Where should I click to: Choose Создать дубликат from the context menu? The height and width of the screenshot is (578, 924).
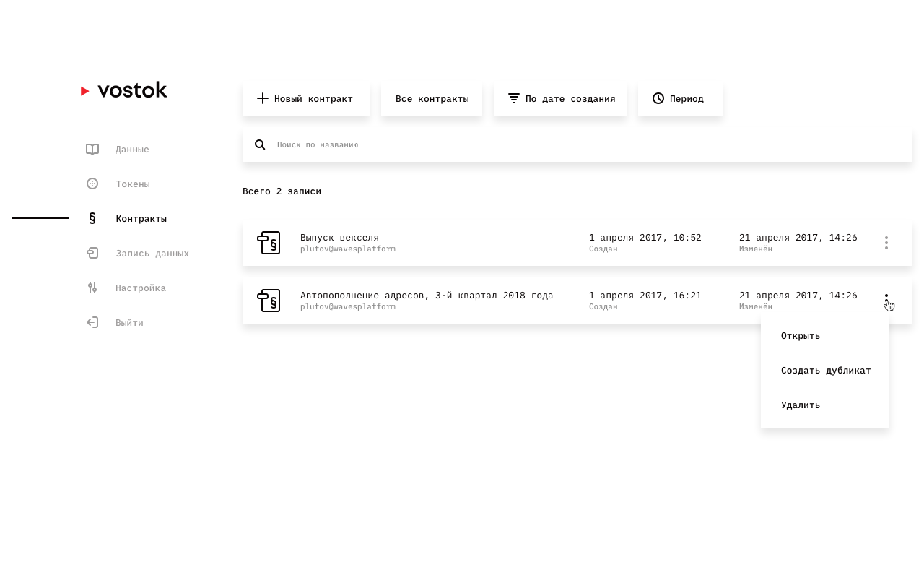pyautogui.click(x=825, y=371)
